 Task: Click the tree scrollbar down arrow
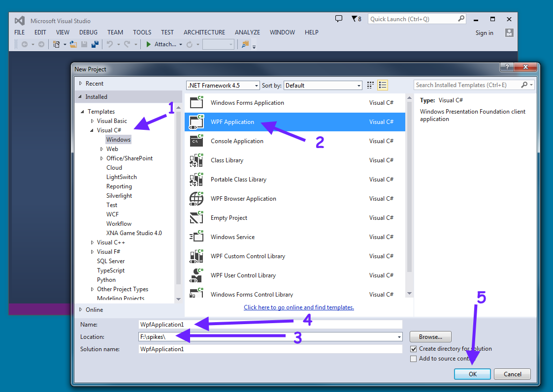click(x=178, y=299)
